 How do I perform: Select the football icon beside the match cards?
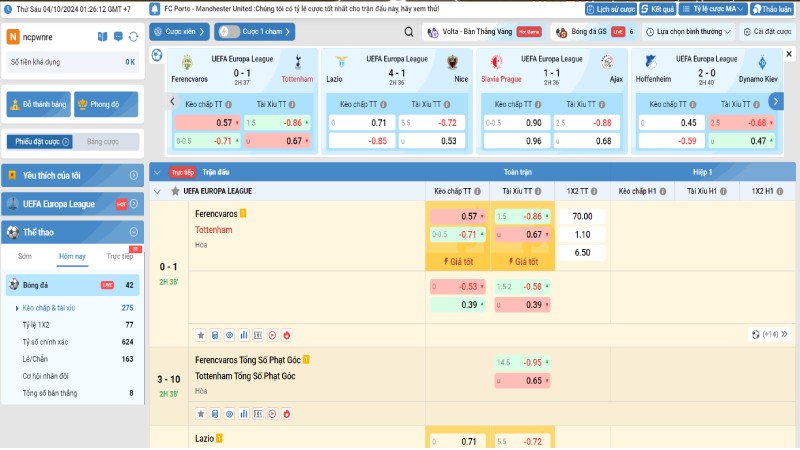[x=157, y=55]
